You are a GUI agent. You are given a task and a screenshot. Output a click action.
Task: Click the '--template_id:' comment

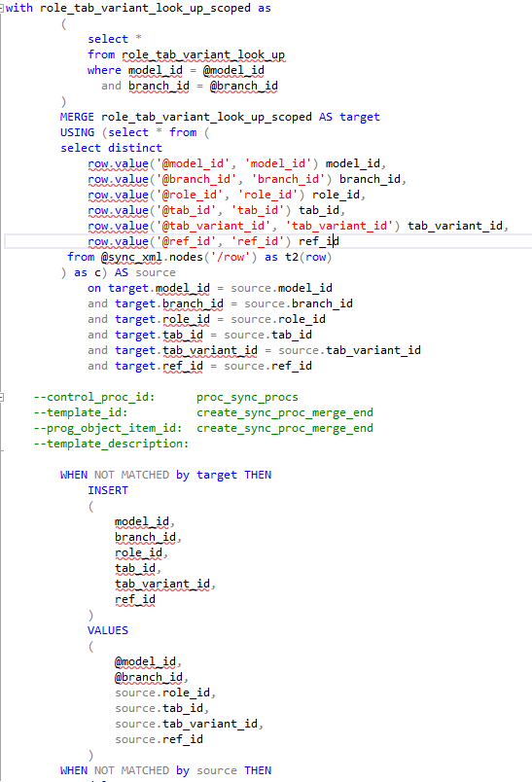coord(81,412)
